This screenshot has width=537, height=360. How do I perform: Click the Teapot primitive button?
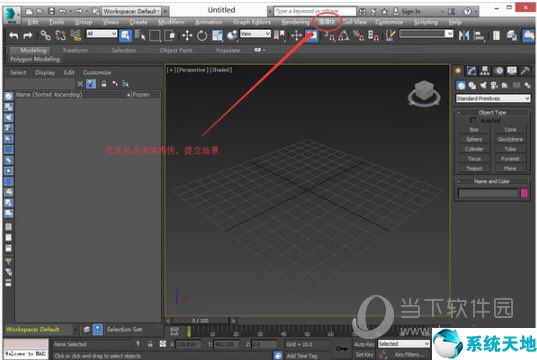[x=474, y=169]
